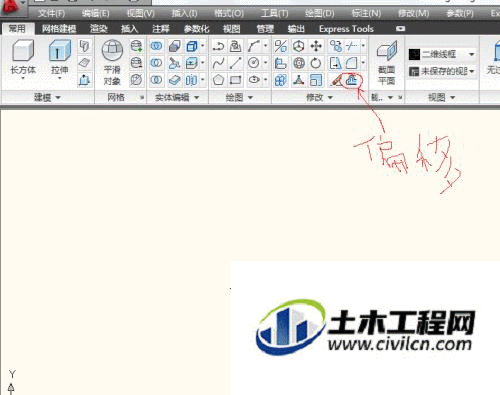Open the 拉伸 dropdown arrow
The height and width of the screenshot is (395, 500).
[60, 79]
